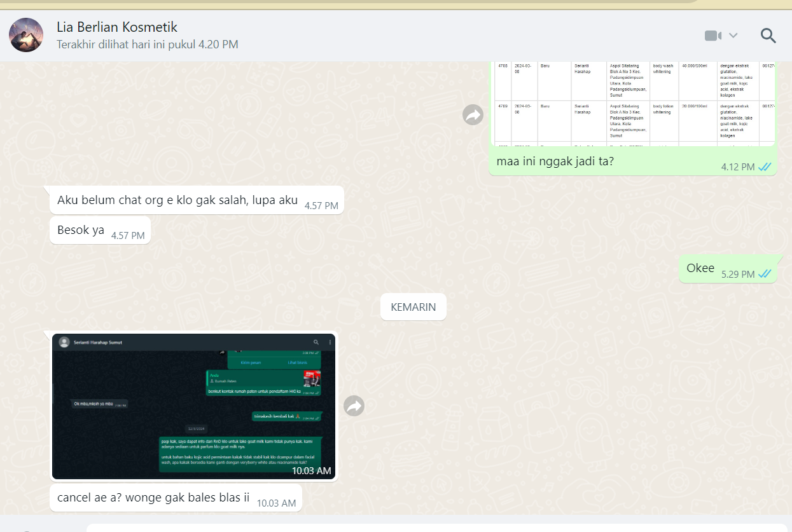
Task: Start a video call with the contact
Action: [713, 36]
